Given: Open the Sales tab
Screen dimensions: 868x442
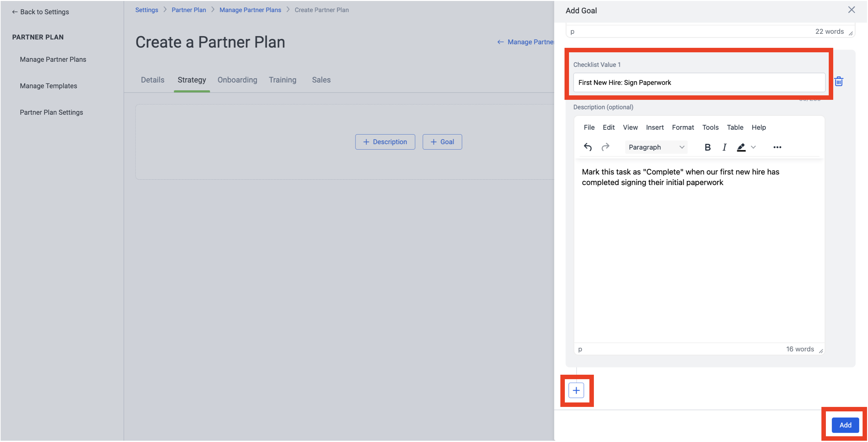Looking at the screenshot, I should click(x=321, y=80).
